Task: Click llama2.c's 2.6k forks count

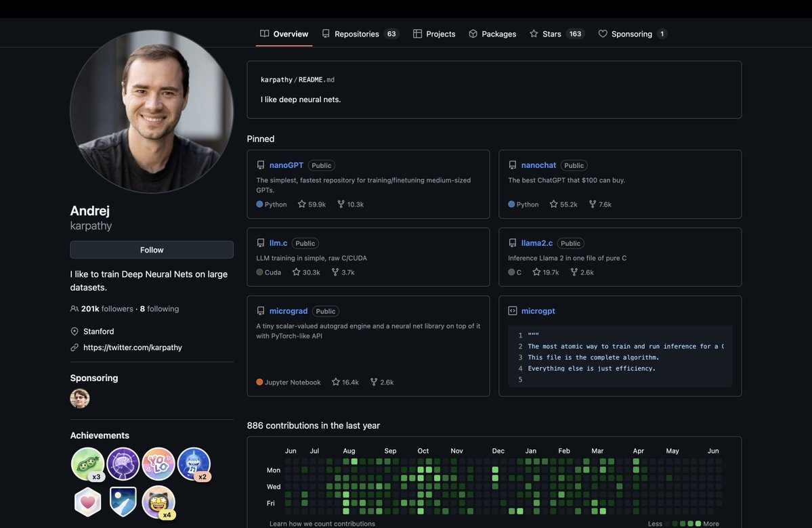Action: click(582, 271)
